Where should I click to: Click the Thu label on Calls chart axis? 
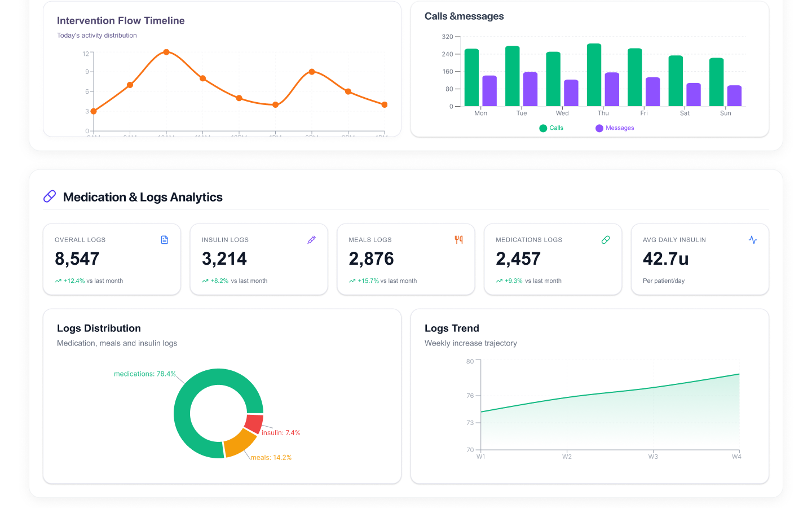pos(603,113)
